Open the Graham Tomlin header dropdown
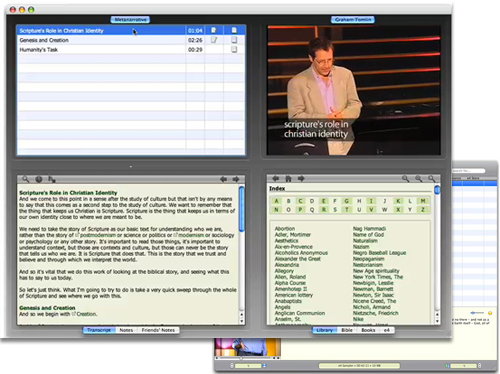 [x=353, y=20]
